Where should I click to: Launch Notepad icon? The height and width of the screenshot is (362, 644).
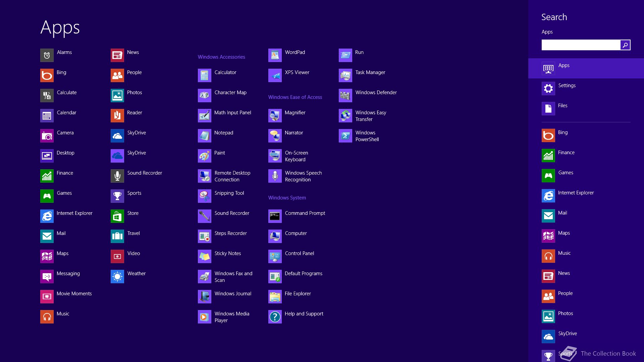pos(205,136)
